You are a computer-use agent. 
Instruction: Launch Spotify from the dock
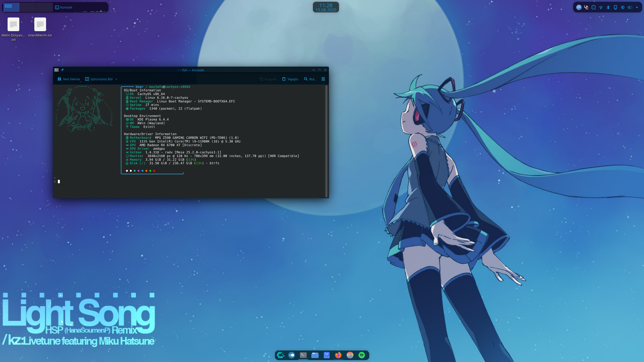tap(362, 355)
